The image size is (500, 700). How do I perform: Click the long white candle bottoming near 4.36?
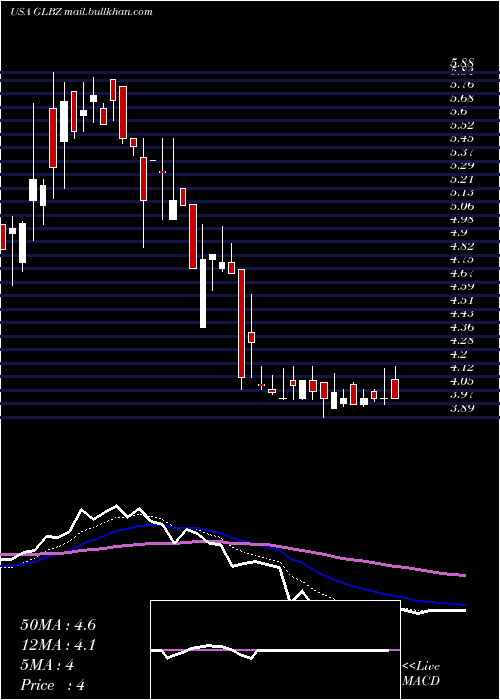coord(203,293)
